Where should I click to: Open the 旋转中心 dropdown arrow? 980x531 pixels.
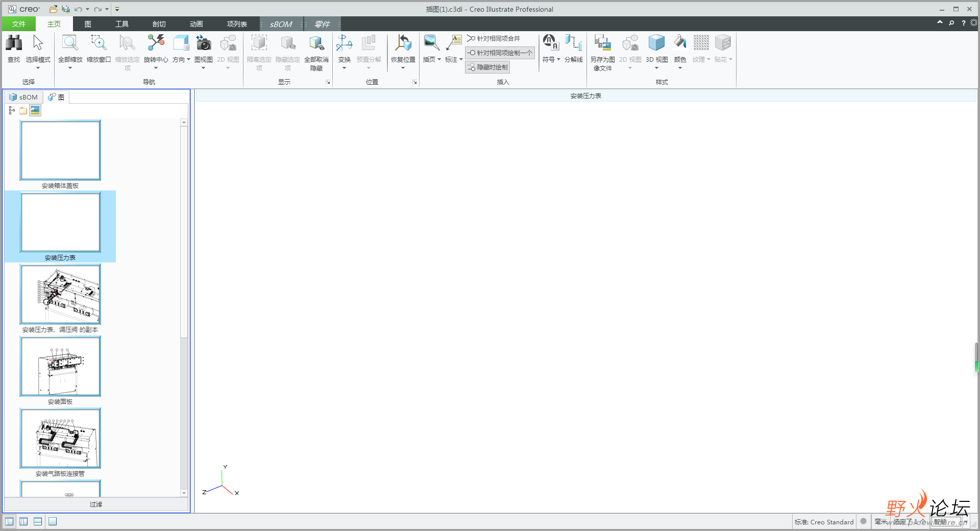click(x=156, y=68)
